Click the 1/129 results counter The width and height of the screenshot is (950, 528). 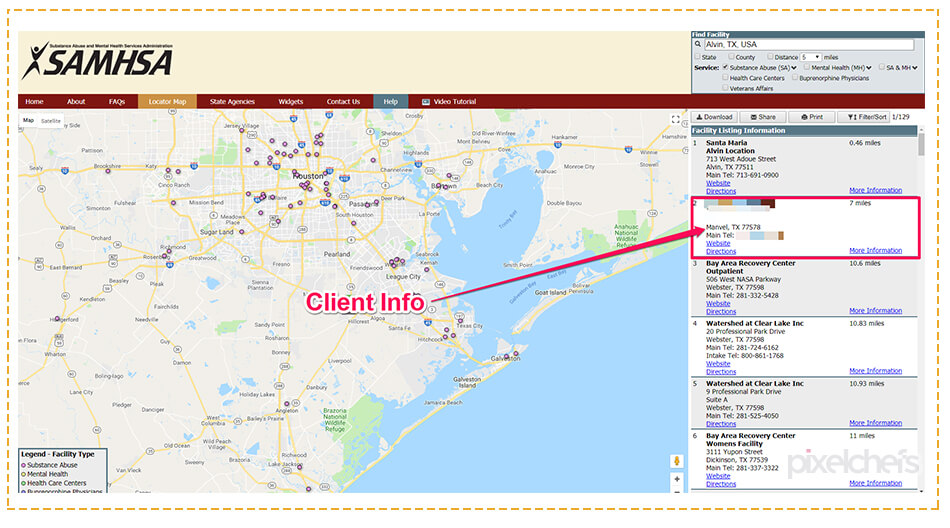click(901, 117)
